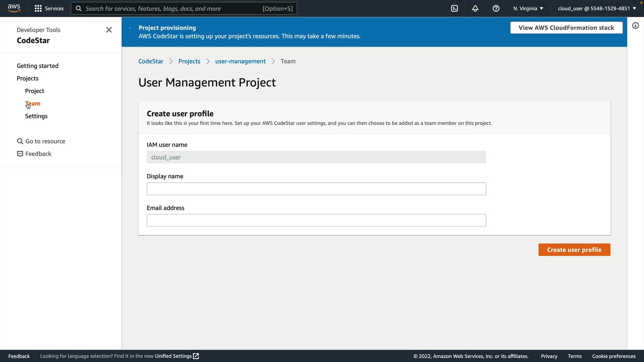
Task: Click View AWS CloudFormation stack button
Action: [566, 28]
